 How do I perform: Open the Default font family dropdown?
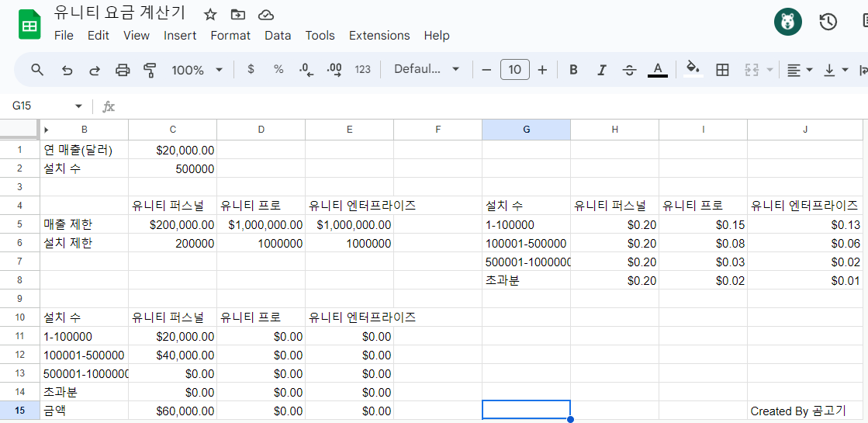tap(427, 69)
